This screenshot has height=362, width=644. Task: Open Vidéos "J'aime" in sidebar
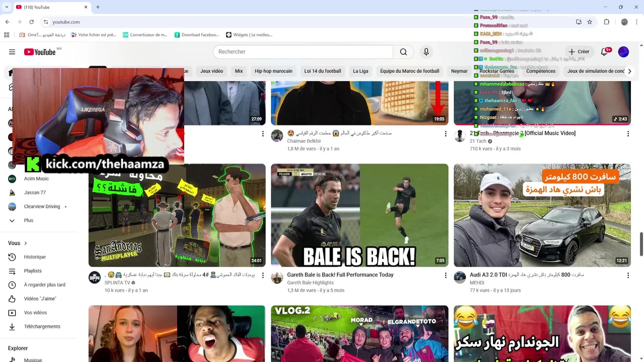click(x=40, y=299)
